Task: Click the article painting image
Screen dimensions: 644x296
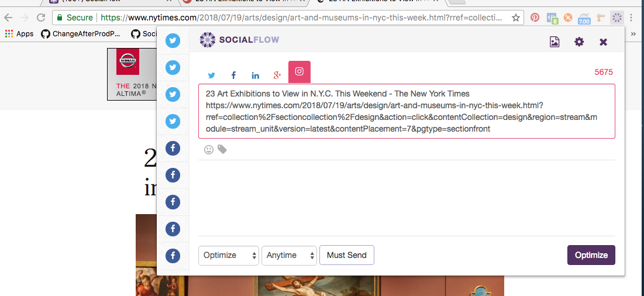Action: [x=319, y=255]
